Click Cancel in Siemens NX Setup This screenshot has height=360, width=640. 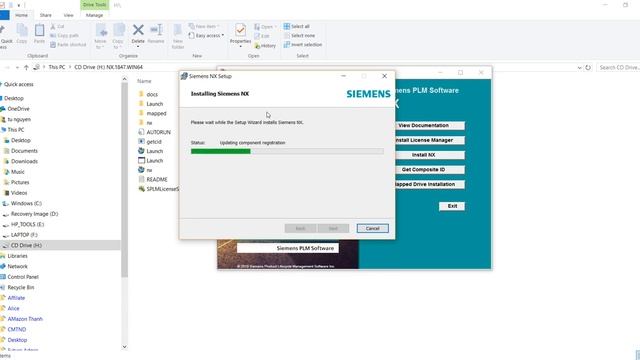[x=372, y=228]
